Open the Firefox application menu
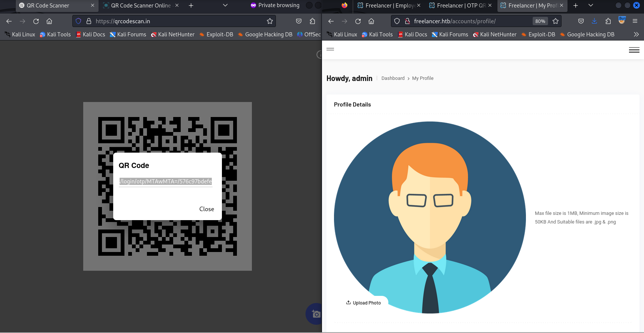This screenshot has width=644, height=333. tap(635, 21)
